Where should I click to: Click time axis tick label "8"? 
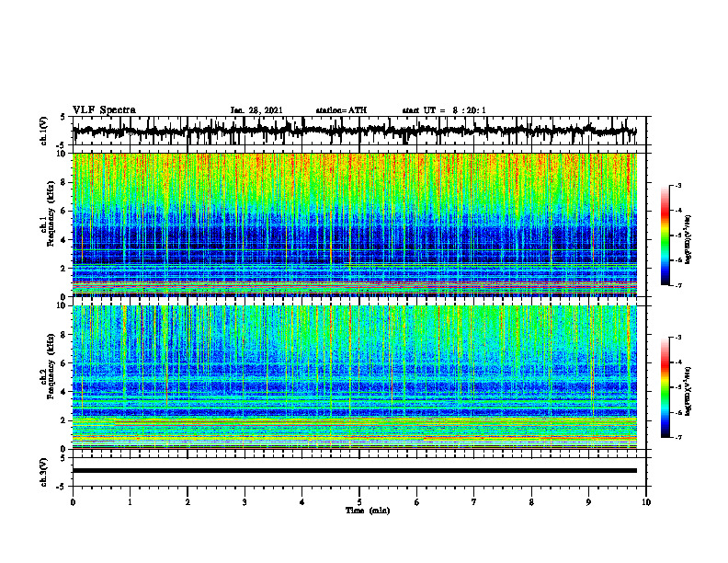[x=531, y=502]
